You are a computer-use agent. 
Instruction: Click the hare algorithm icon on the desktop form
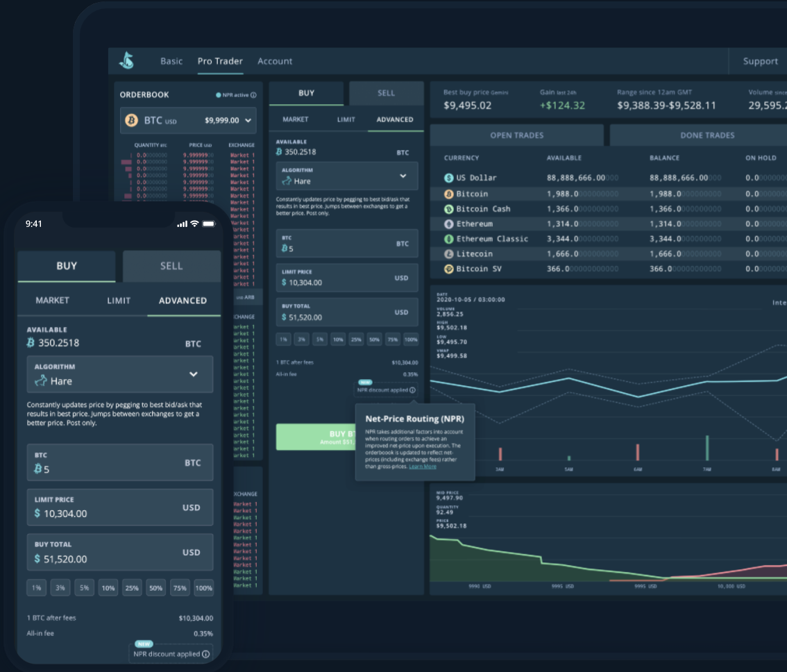pyautogui.click(x=287, y=180)
